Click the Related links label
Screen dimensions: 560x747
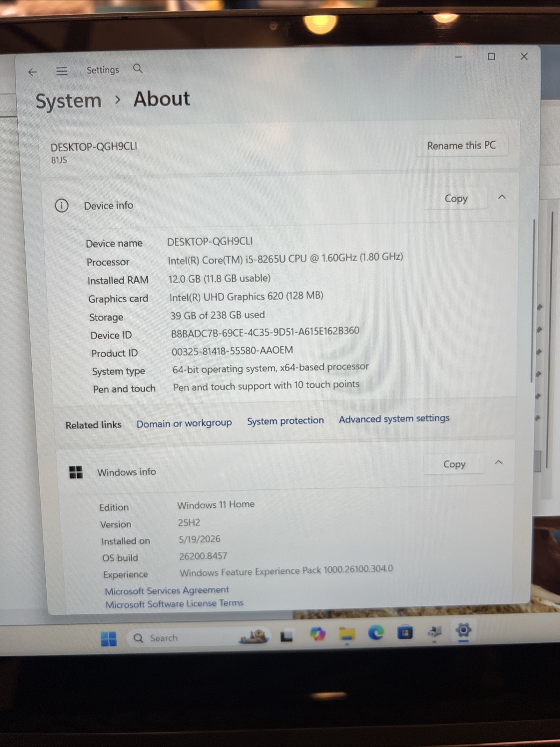click(93, 425)
